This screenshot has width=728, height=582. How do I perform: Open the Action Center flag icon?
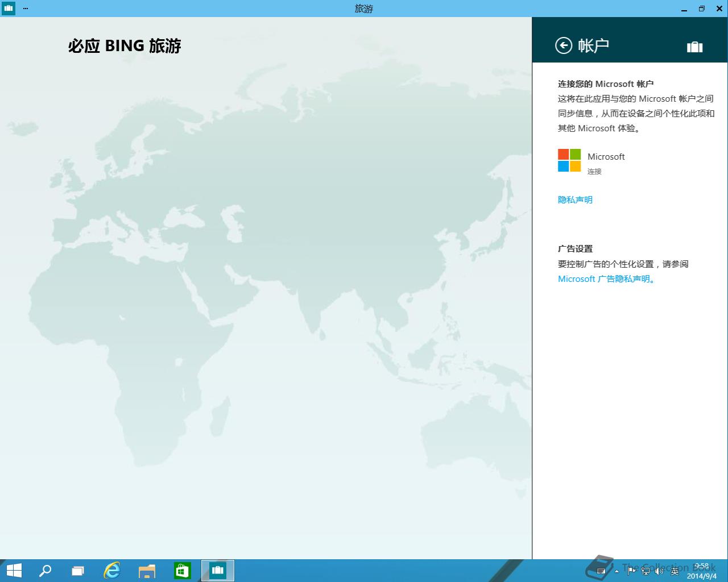tap(631, 571)
